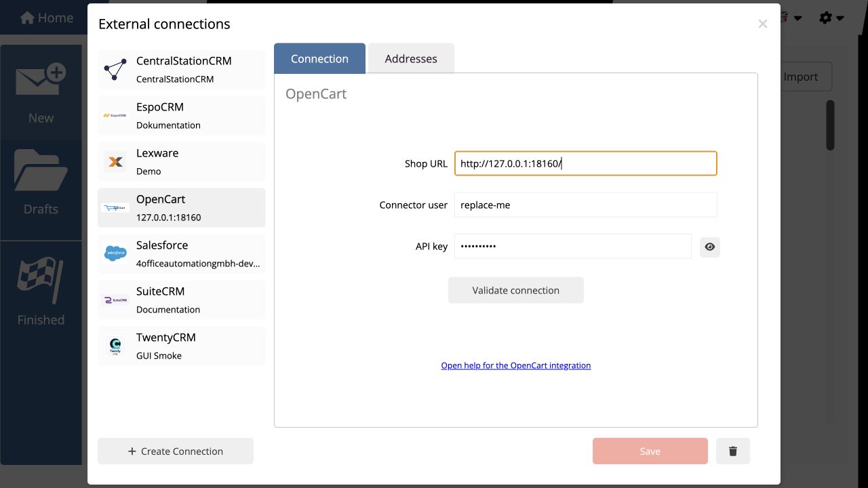The height and width of the screenshot is (488, 868).
Task: Click the Save button
Action: 650,451
